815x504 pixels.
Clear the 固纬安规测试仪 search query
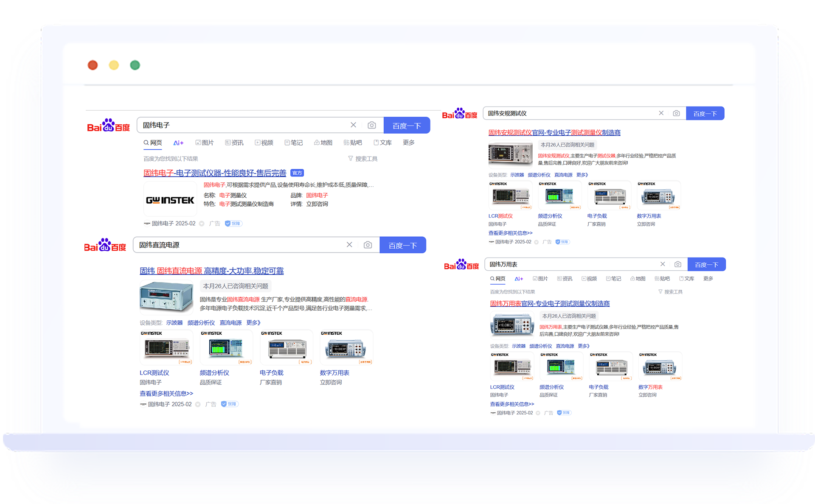coord(661,113)
